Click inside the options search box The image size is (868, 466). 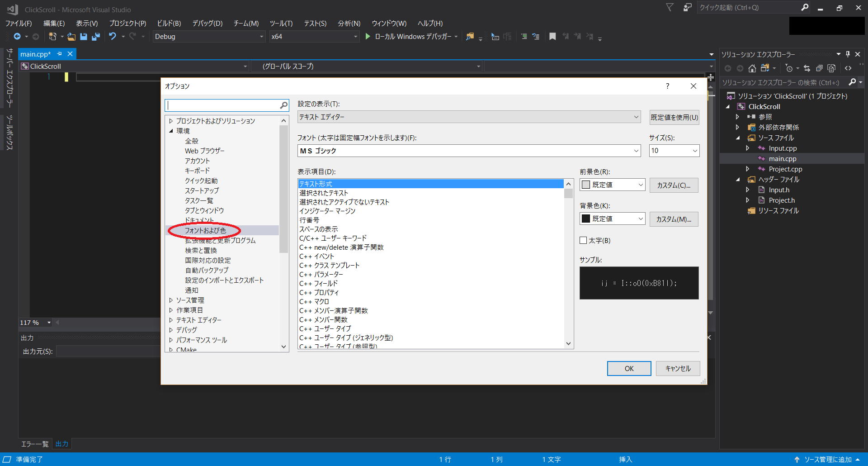(224, 105)
